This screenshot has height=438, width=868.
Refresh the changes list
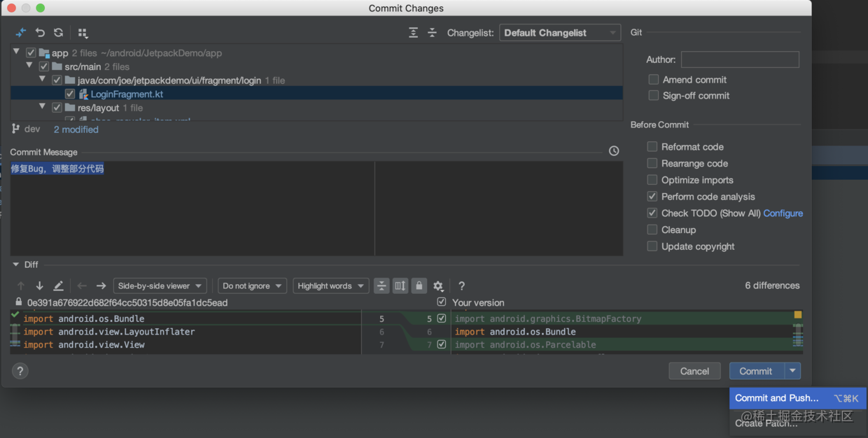(59, 33)
